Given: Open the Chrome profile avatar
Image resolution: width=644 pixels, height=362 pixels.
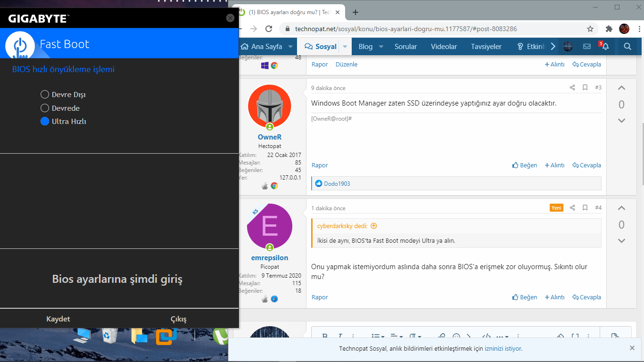Looking at the screenshot, I should [624, 29].
